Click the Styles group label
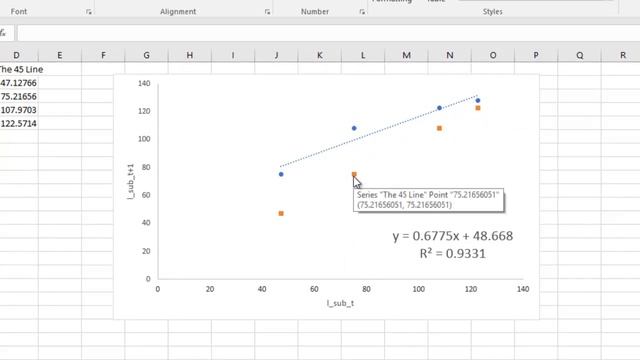Image resolution: width=640 pixels, height=360 pixels. pos(493,12)
